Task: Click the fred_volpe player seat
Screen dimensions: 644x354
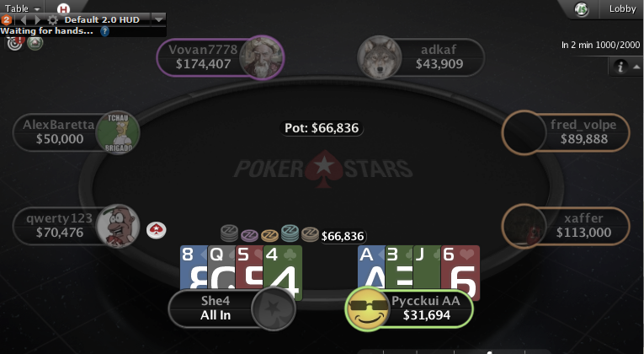Action: [x=566, y=132]
